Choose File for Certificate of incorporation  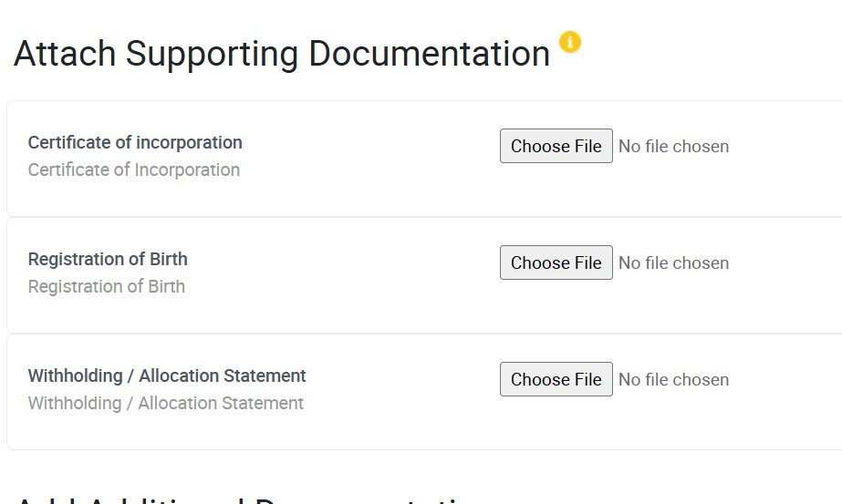pos(556,146)
